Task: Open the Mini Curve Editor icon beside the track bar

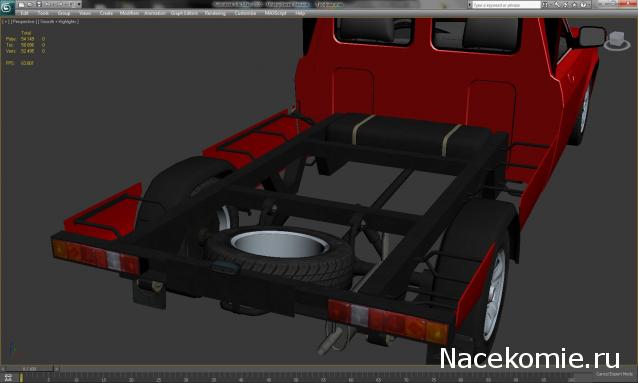Action: tap(8, 377)
